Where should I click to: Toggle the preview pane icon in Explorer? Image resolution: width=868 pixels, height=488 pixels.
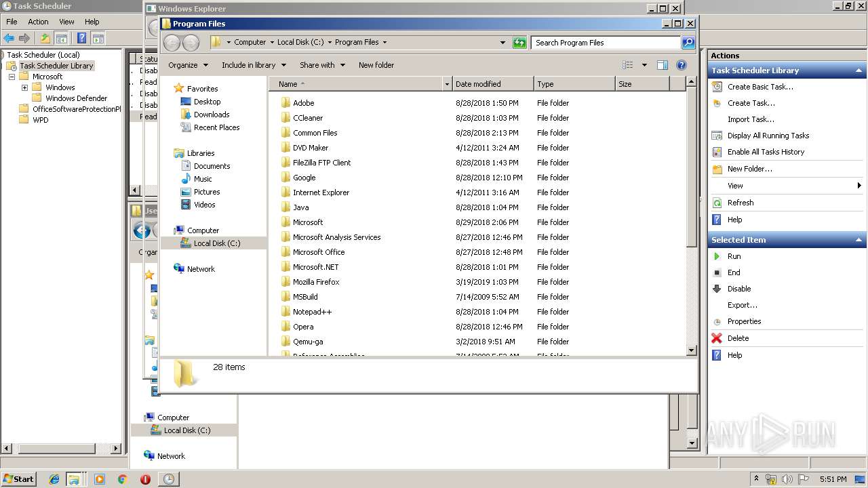point(663,65)
